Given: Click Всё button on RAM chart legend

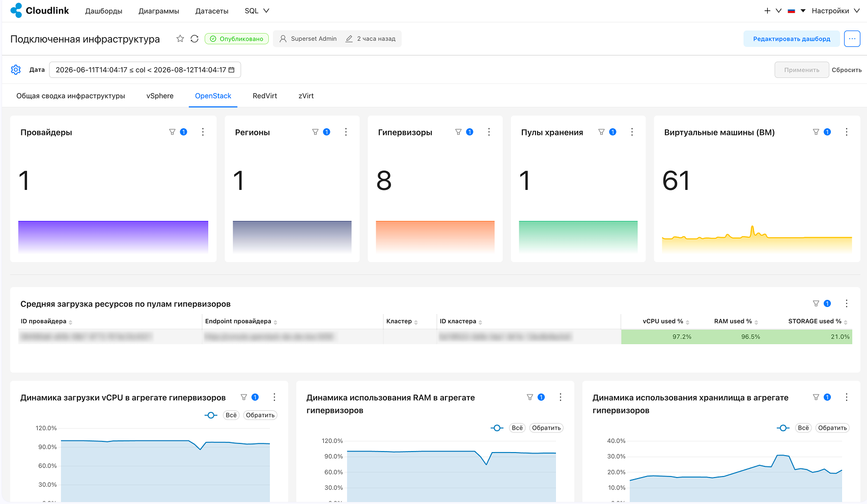Looking at the screenshot, I should (517, 428).
